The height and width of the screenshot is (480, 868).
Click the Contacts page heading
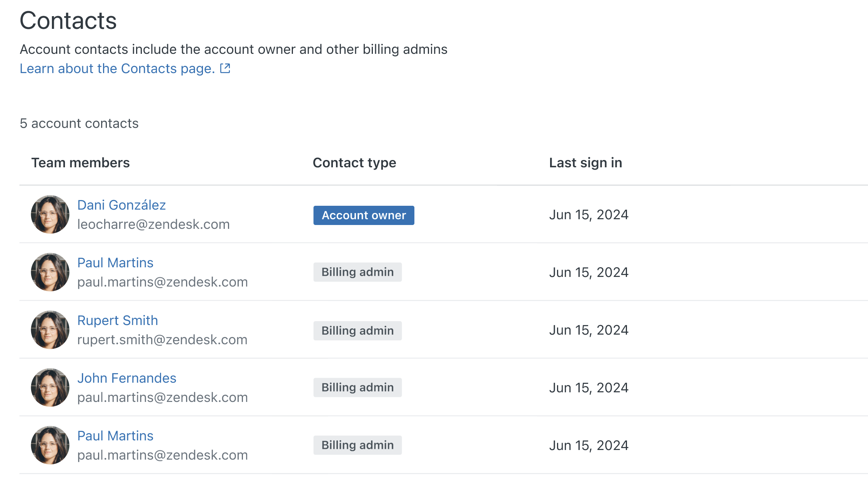[68, 20]
